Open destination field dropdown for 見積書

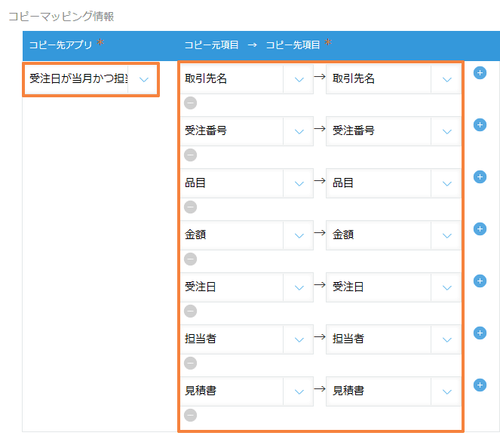click(394, 391)
